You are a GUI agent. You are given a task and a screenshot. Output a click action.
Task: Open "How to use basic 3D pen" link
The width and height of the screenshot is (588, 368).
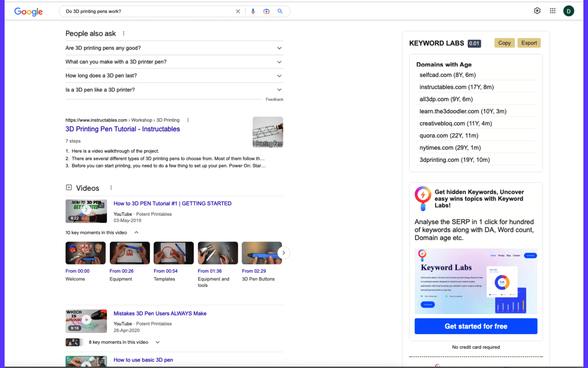(143, 360)
